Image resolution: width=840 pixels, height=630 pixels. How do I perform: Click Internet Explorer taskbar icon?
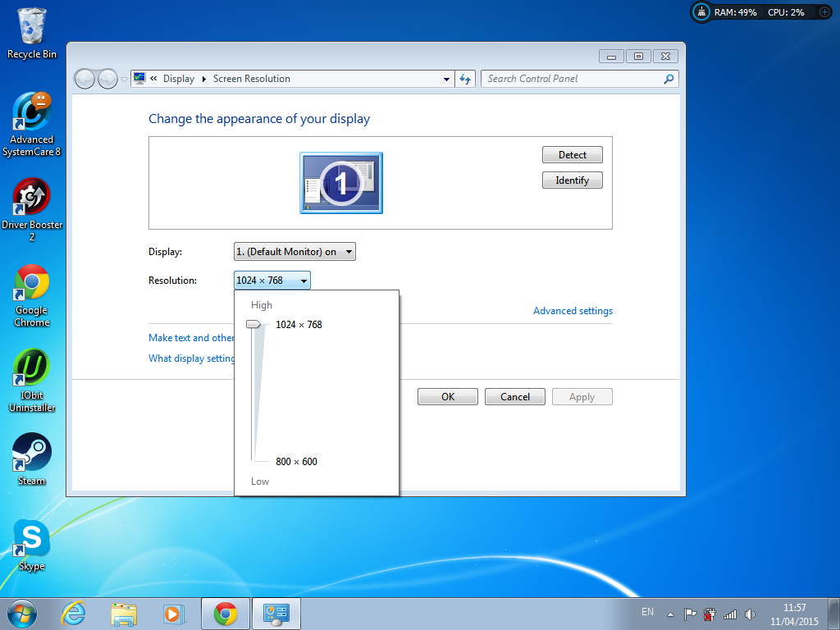point(73,614)
